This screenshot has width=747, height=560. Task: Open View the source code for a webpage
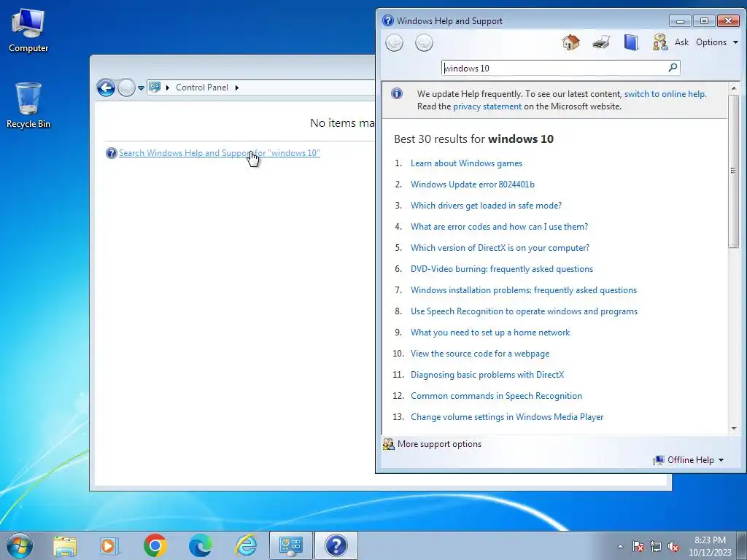click(x=480, y=354)
